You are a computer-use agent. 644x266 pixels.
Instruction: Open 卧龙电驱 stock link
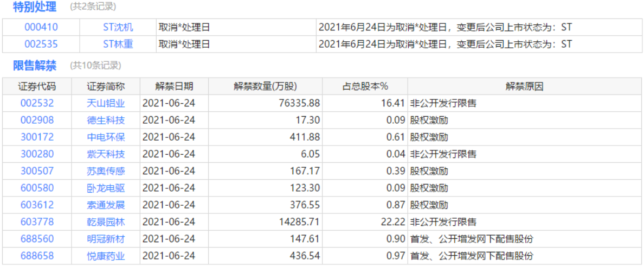(106, 188)
